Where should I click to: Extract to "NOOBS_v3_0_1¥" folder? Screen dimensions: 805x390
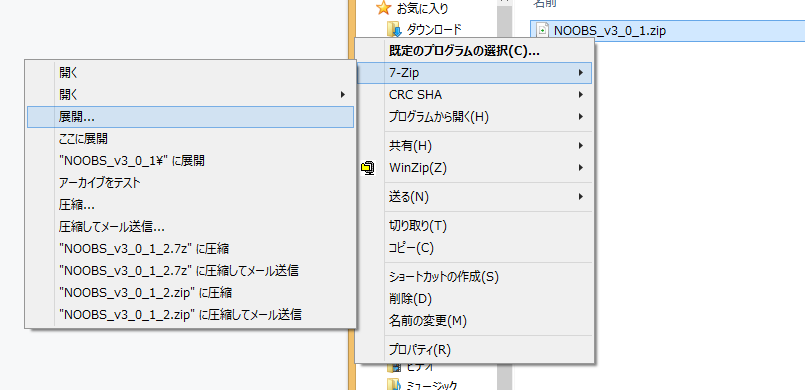[190, 161]
